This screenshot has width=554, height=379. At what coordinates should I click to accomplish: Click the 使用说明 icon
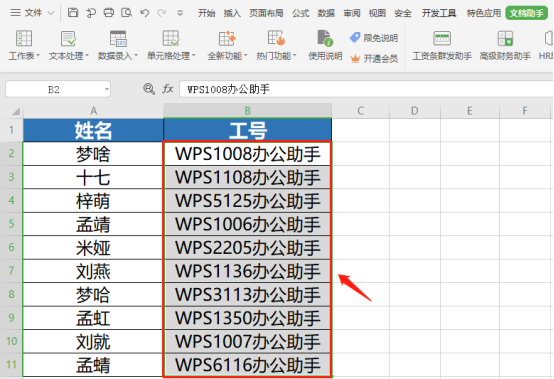pos(325,45)
